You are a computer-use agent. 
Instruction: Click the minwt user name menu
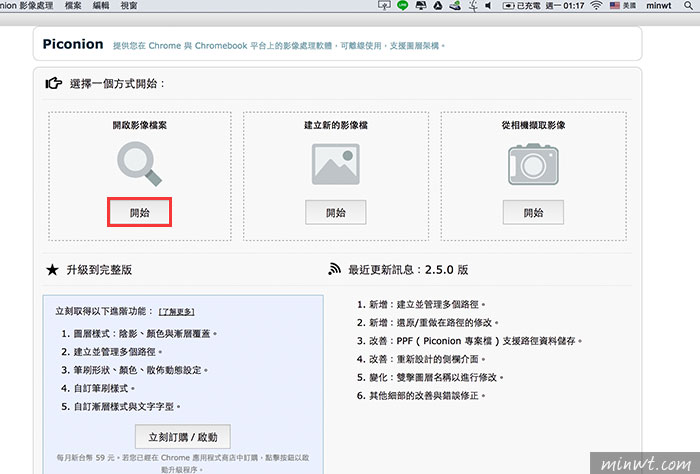[x=658, y=6]
